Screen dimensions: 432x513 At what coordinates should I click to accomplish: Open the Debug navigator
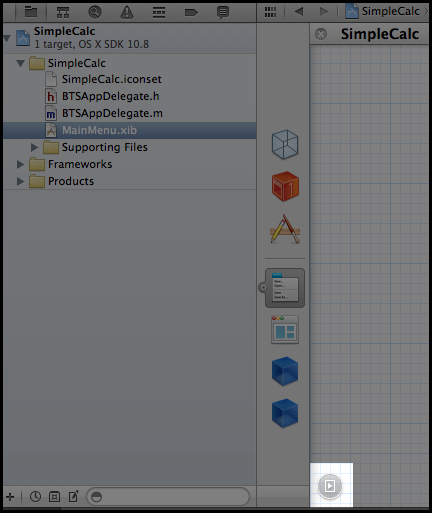point(159,12)
